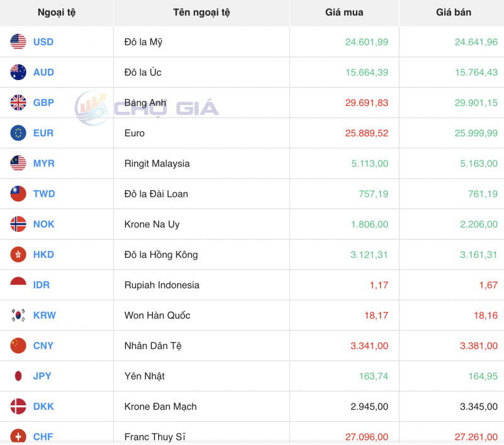The height and width of the screenshot is (445, 504).
Task: Click the JPY Japanese flag icon
Action: [x=17, y=376]
